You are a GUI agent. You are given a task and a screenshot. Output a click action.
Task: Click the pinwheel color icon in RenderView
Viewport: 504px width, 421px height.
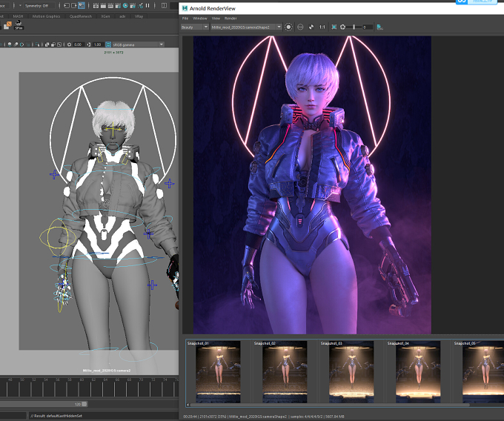click(311, 27)
